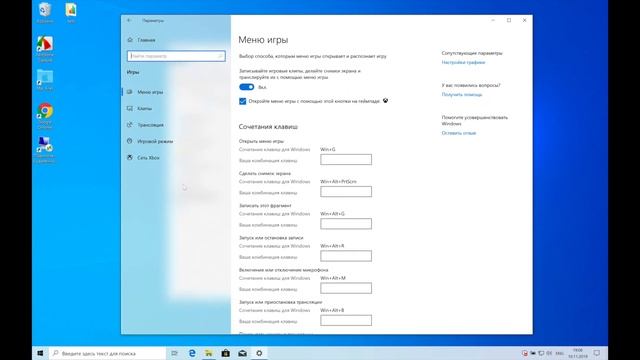Click the Сочетания клавиш heading

coord(268,127)
